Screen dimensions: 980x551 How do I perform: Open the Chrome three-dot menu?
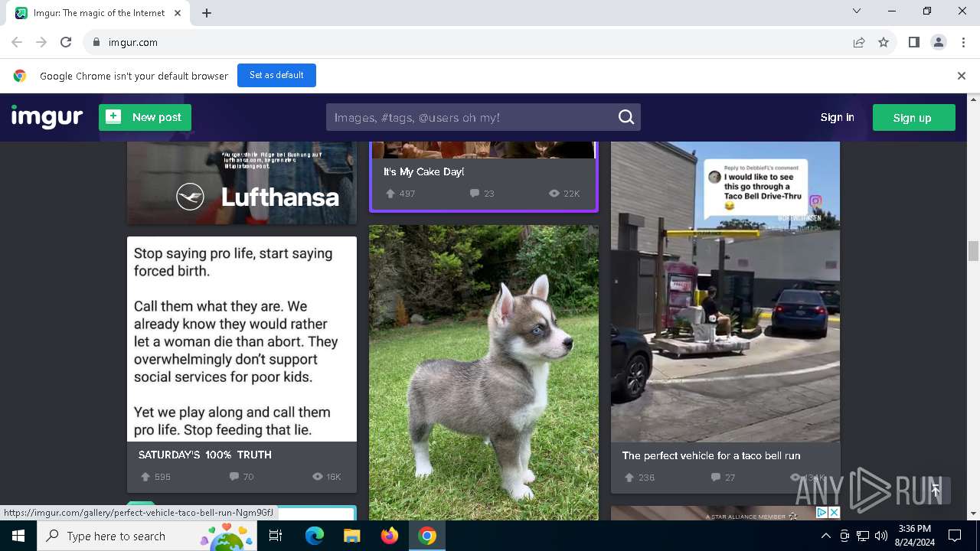click(x=963, y=42)
